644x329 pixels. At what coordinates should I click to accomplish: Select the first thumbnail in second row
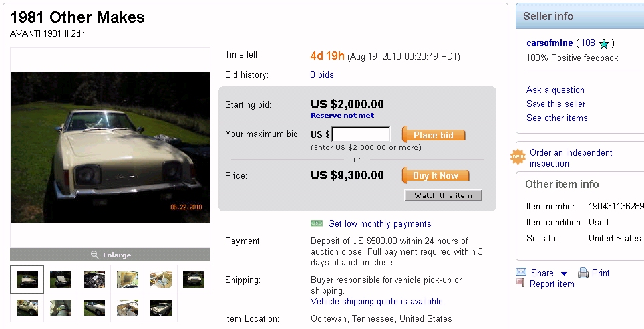click(27, 308)
